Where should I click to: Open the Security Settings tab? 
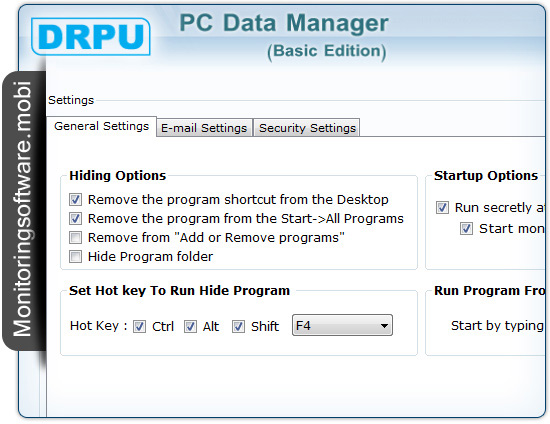click(x=307, y=128)
